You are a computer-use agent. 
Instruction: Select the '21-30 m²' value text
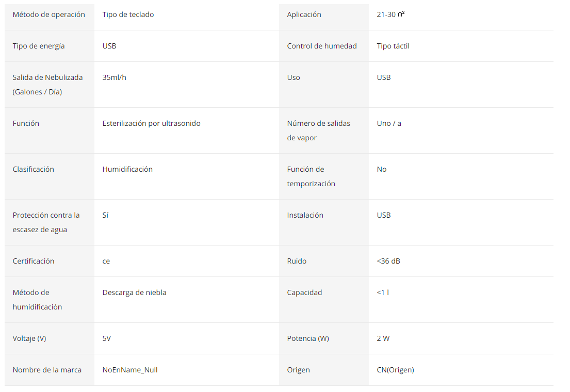click(x=391, y=14)
